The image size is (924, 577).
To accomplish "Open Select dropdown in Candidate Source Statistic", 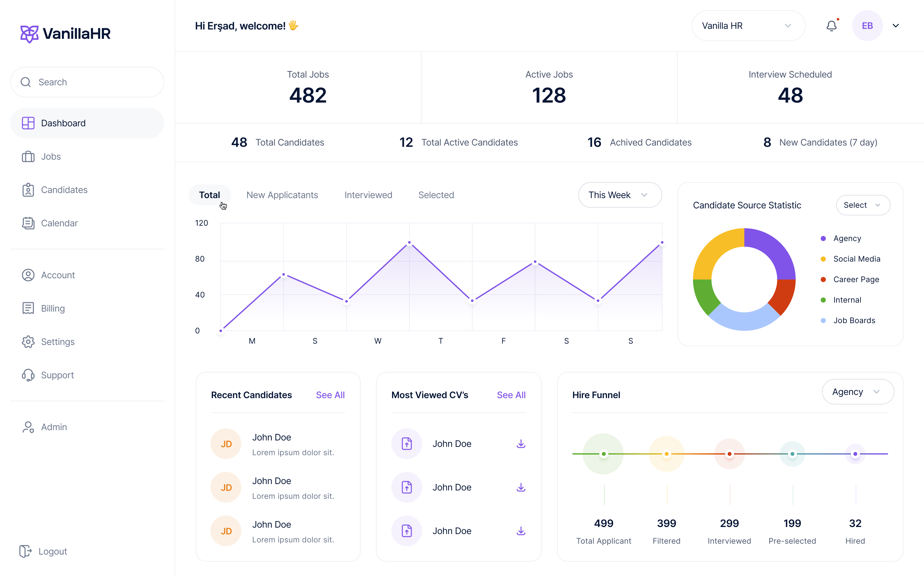I will click(862, 205).
